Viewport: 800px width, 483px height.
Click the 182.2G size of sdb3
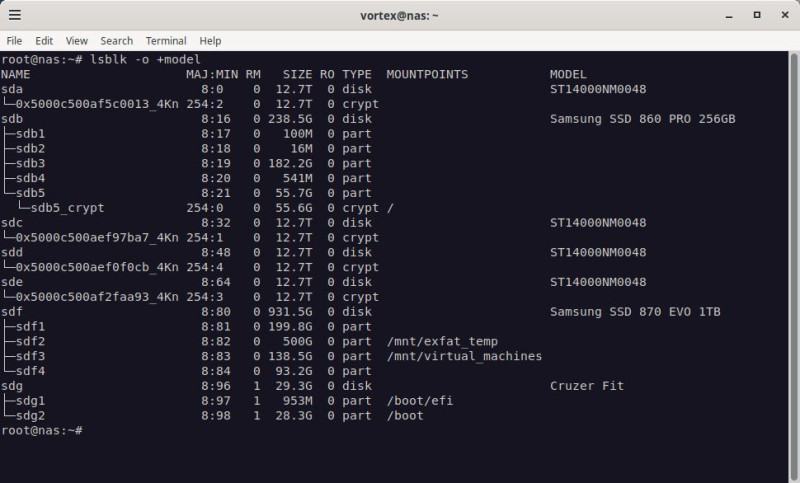tap(290, 163)
